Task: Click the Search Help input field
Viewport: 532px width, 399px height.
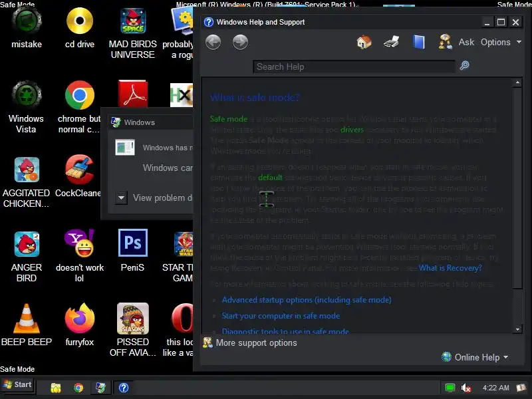Action: [x=354, y=67]
